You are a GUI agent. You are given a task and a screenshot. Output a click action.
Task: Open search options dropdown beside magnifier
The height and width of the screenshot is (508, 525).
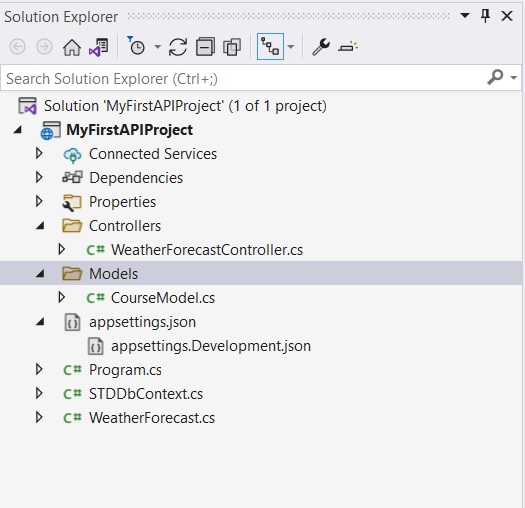[x=513, y=78]
